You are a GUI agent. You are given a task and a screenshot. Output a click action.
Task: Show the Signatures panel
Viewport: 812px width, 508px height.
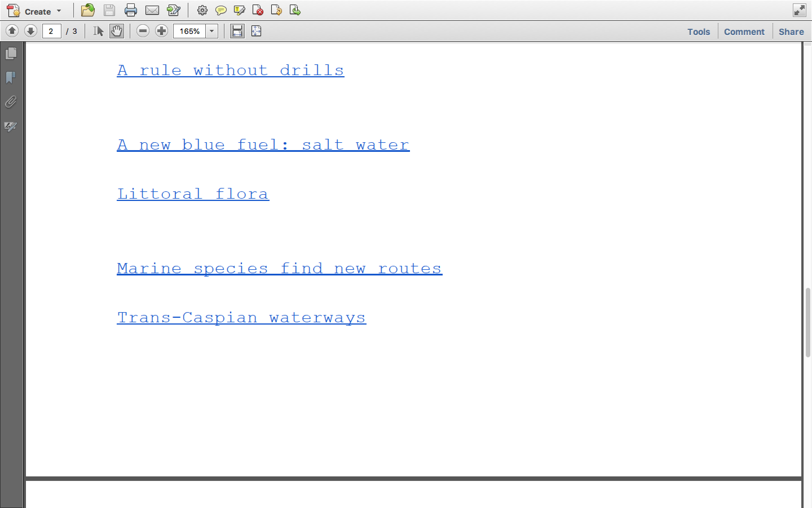(x=11, y=126)
